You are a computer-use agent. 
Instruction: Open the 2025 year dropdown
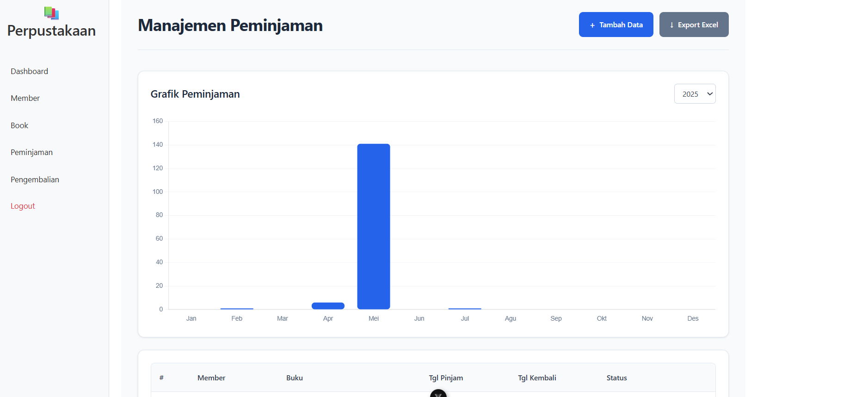(x=695, y=94)
